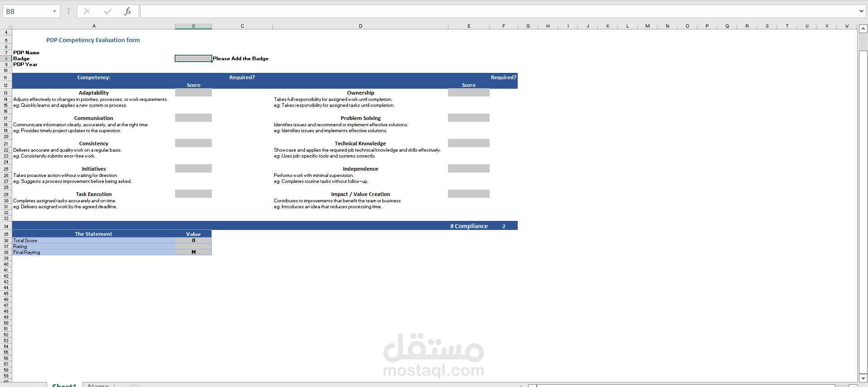This screenshot has width=868, height=387.
Task: Click the 'Ownership' heading
Action: [x=361, y=93]
